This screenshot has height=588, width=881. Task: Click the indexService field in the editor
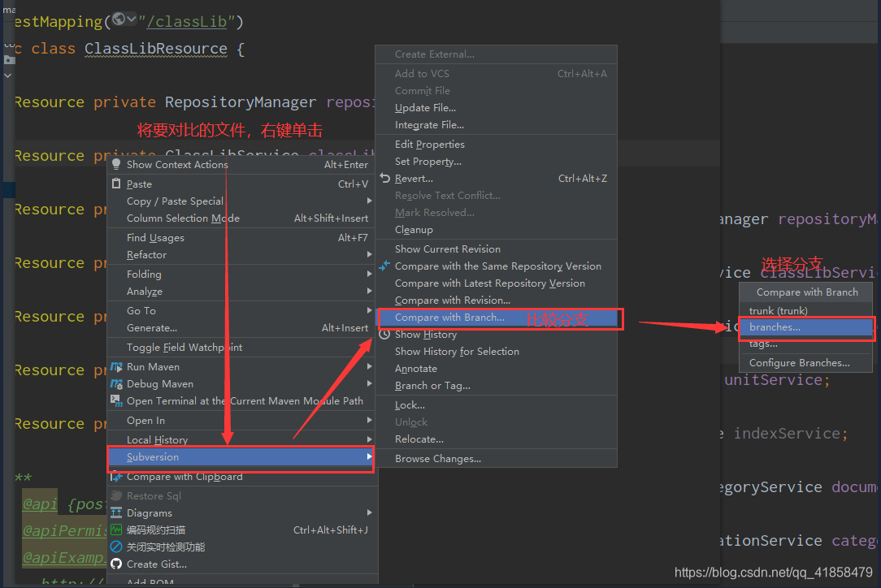point(787,434)
